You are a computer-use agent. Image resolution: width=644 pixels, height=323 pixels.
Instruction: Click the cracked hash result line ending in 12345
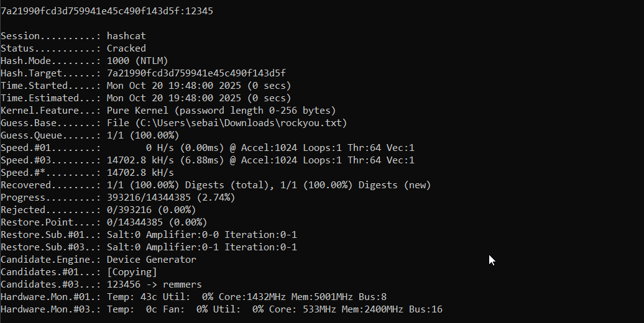(107, 11)
